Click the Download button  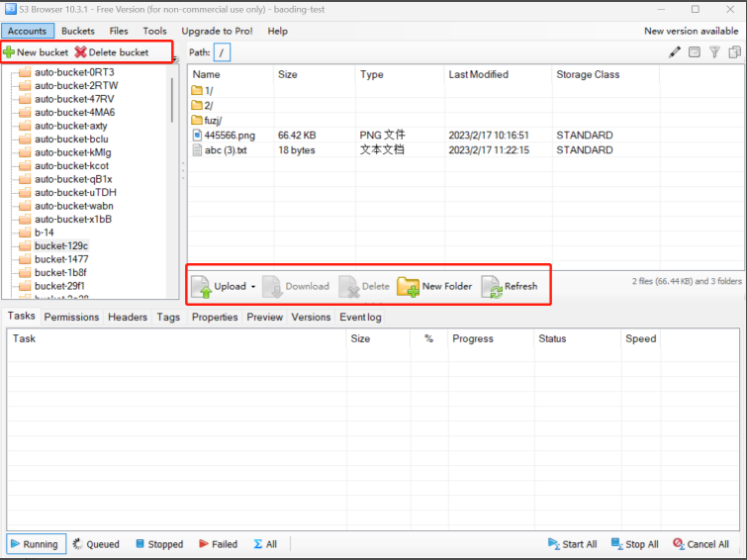click(x=296, y=287)
